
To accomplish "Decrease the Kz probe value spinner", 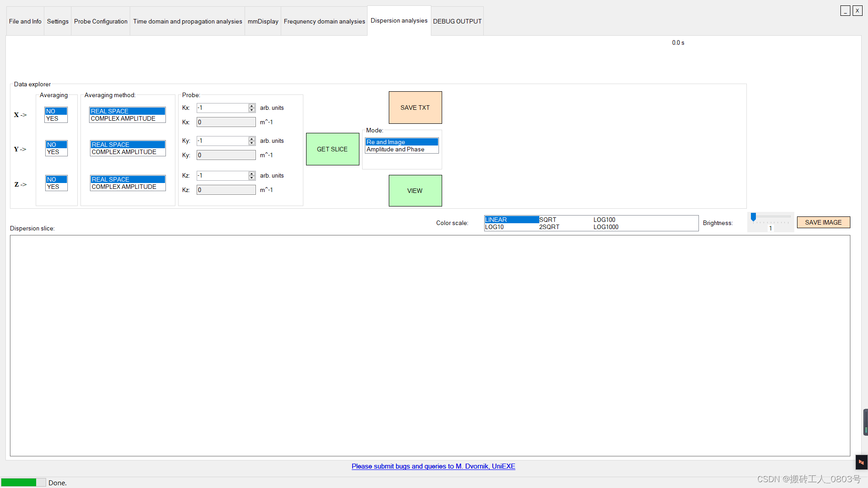I will coord(252,178).
